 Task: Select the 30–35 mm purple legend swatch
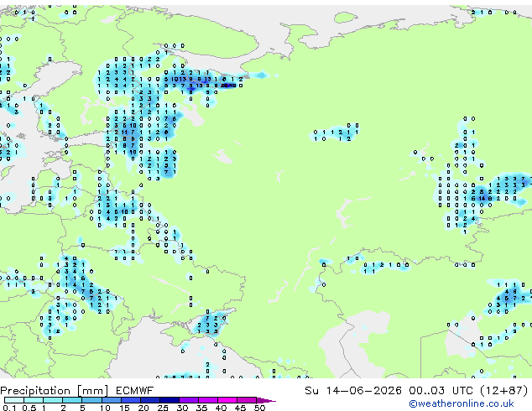click(188, 400)
